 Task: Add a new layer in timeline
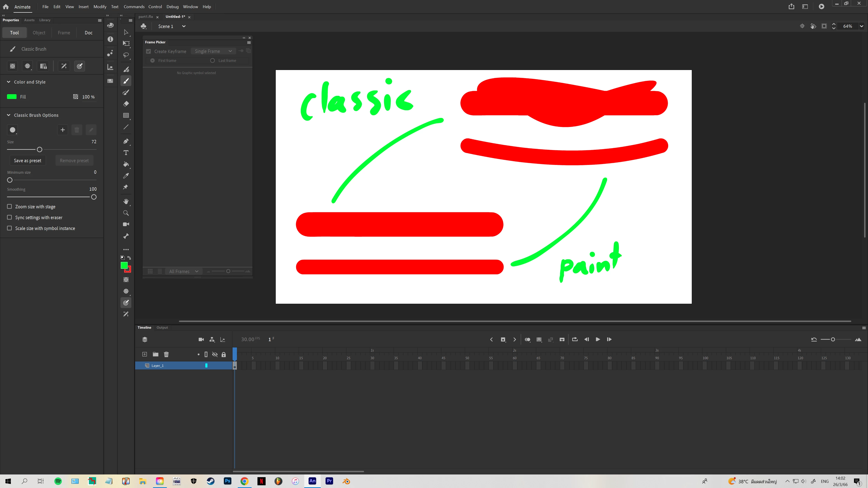pos(145,354)
